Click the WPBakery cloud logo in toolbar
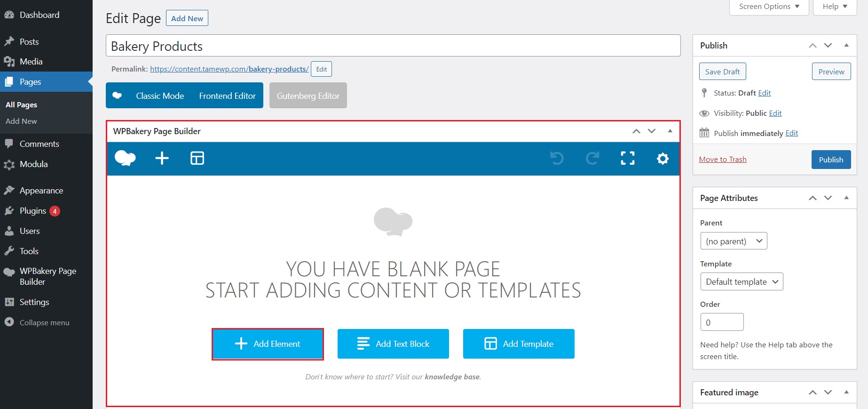868x409 pixels. [x=125, y=158]
